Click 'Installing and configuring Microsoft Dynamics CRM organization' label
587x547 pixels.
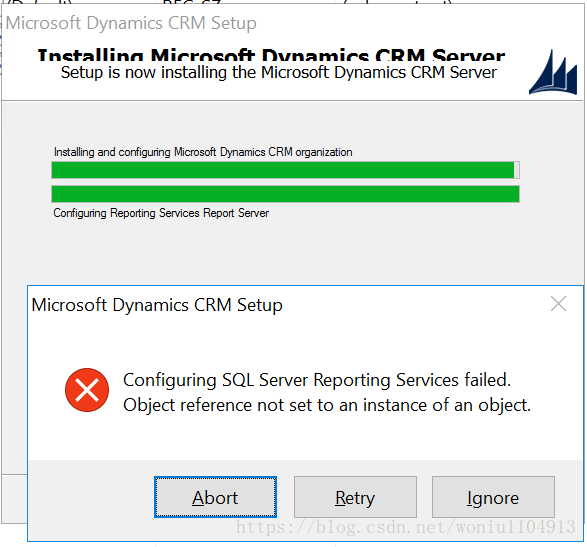[203, 152]
